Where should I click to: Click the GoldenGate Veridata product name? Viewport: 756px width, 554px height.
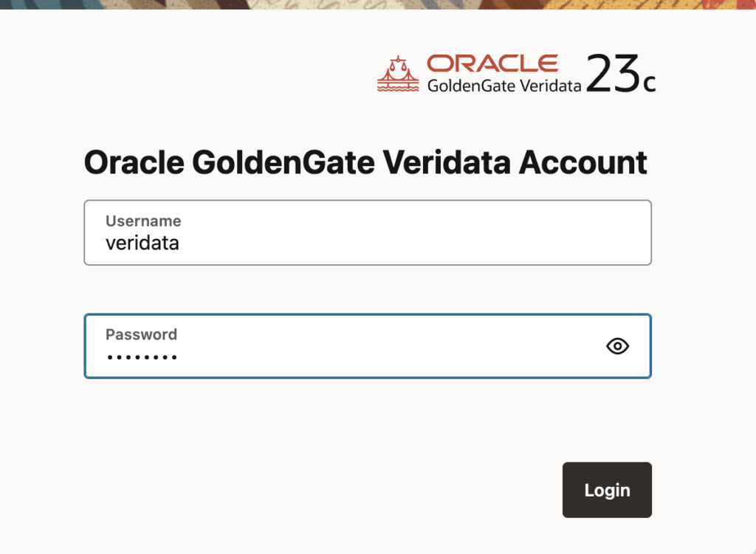coord(504,85)
